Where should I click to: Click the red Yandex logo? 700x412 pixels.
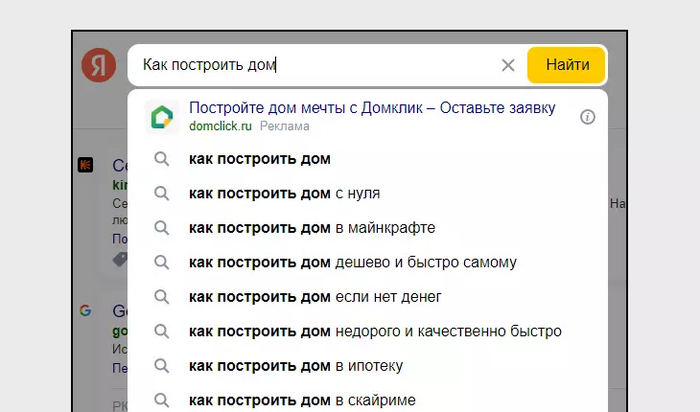coord(98,66)
